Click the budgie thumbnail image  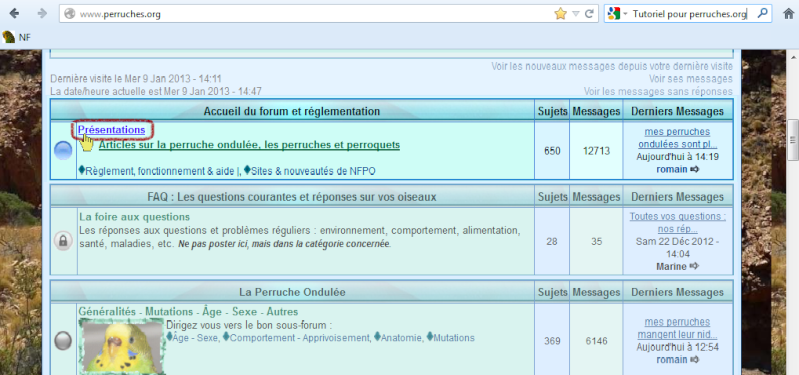[x=122, y=346]
